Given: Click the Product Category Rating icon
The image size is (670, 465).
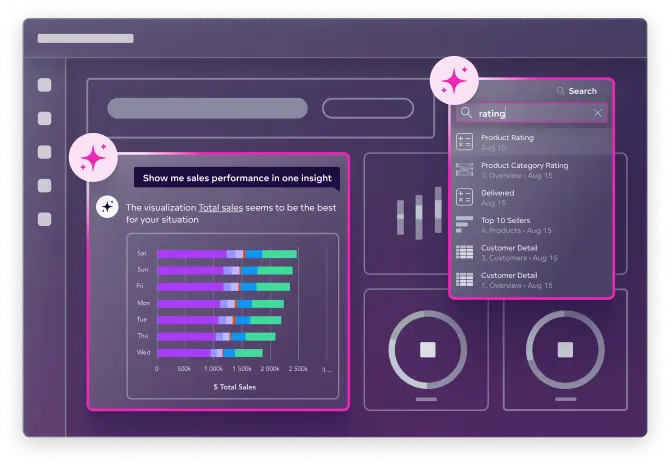Looking at the screenshot, I should 464,169.
